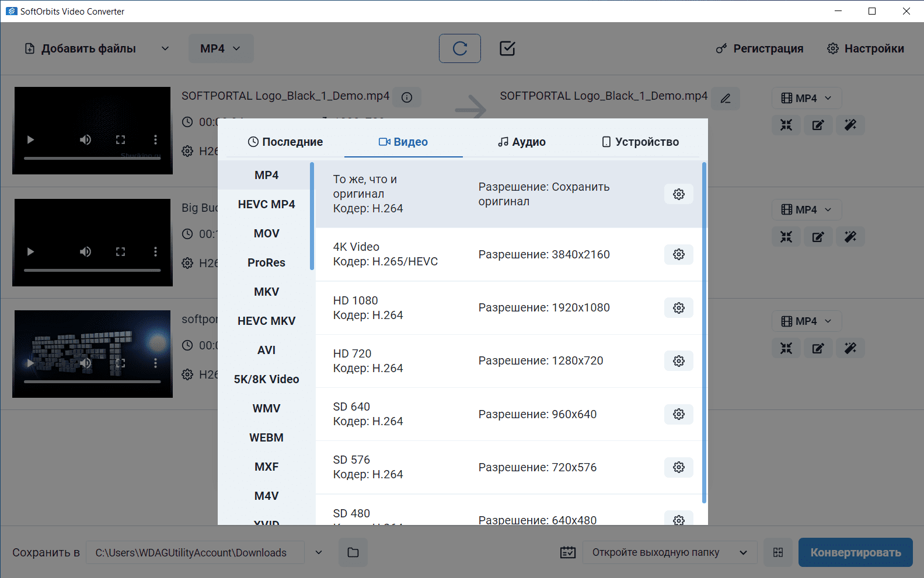Switch to the Видео tab
The height and width of the screenshot is (578, 924).
point(403,142)
